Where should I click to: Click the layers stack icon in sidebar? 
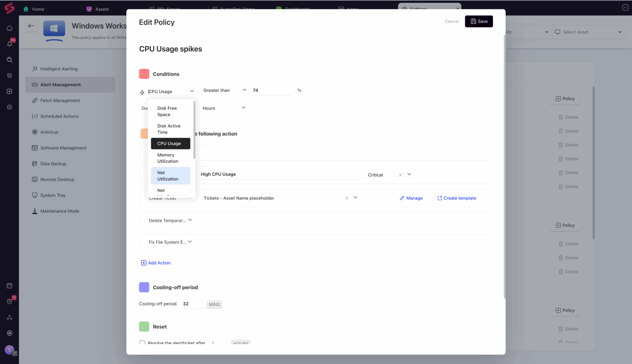pos(10,76)
